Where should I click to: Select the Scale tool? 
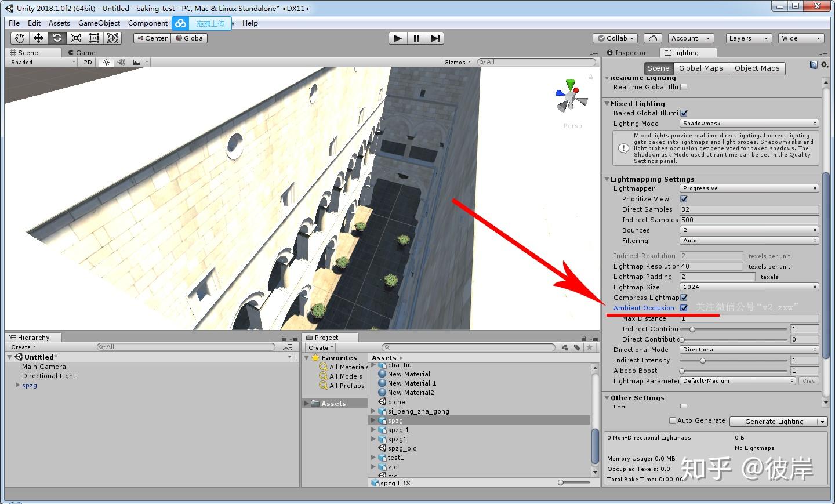point(75,38)
